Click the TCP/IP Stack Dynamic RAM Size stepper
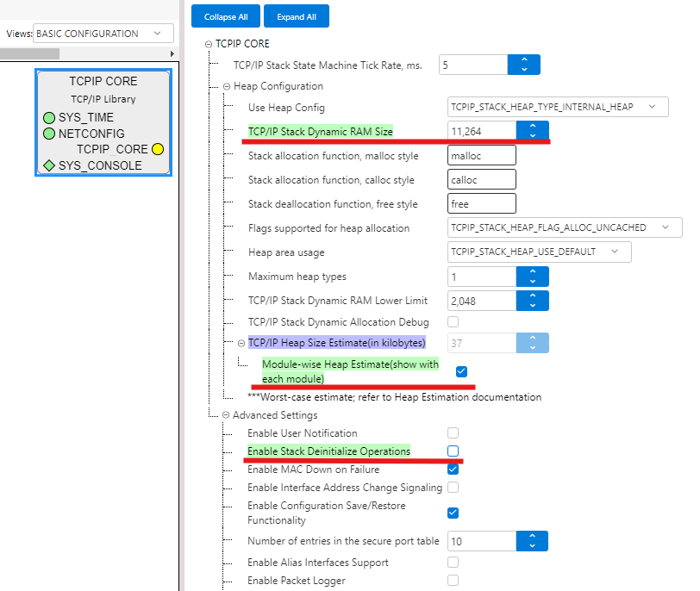 533,131
